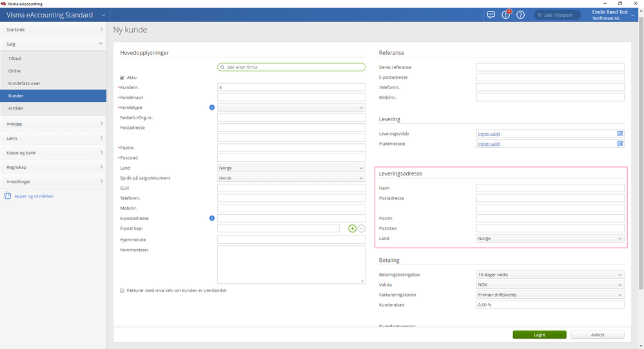644x349 pixels.
Task: Click the Kunderabatt field
Action: click(x=551, y=305)
